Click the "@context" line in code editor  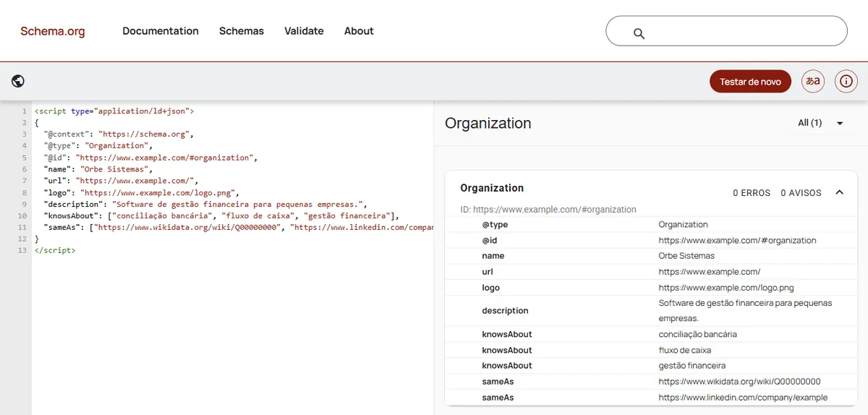coord(119,134)
